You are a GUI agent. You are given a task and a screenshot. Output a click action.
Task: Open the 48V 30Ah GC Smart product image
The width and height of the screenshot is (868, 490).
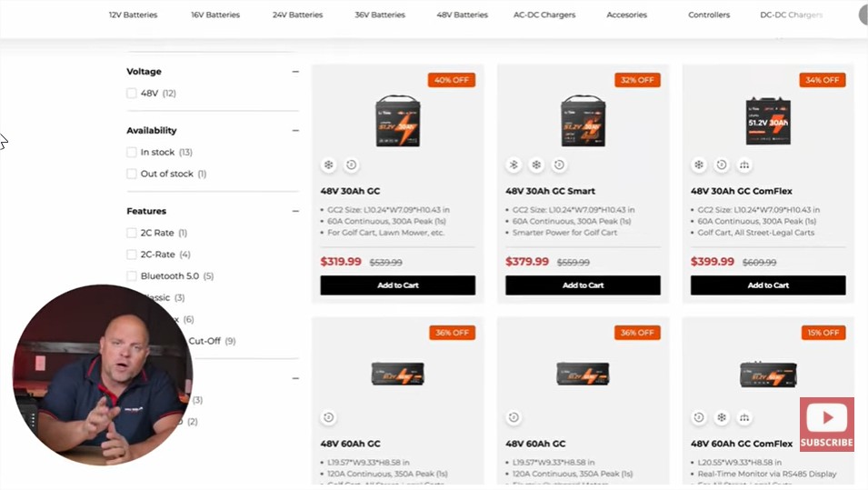pos(583,121)
